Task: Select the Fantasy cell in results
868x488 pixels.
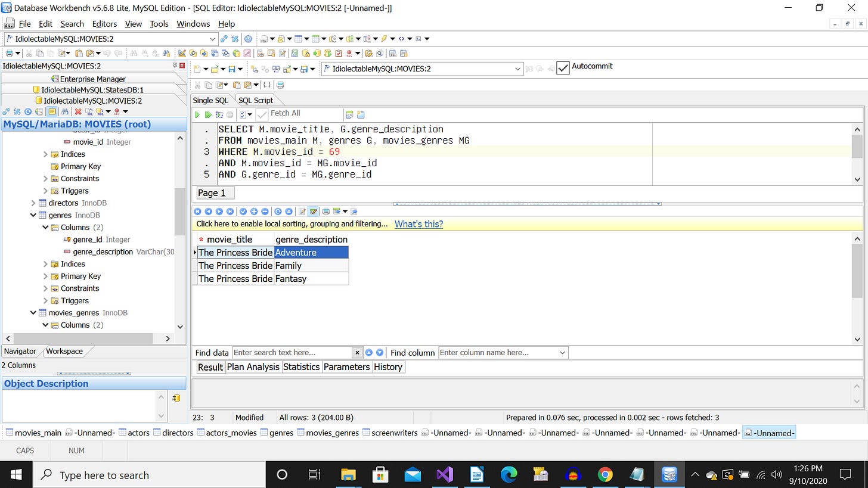Action: 311,279
